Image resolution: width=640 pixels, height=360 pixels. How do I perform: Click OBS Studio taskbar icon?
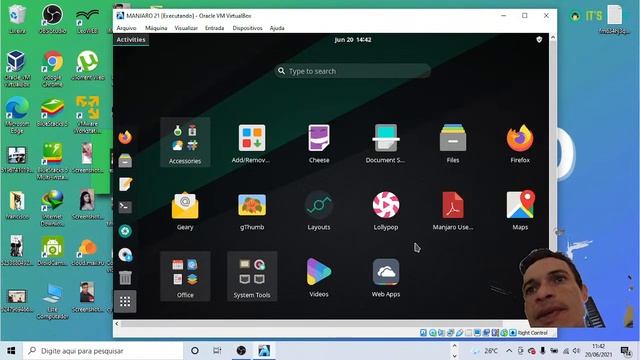click(241, 351)
